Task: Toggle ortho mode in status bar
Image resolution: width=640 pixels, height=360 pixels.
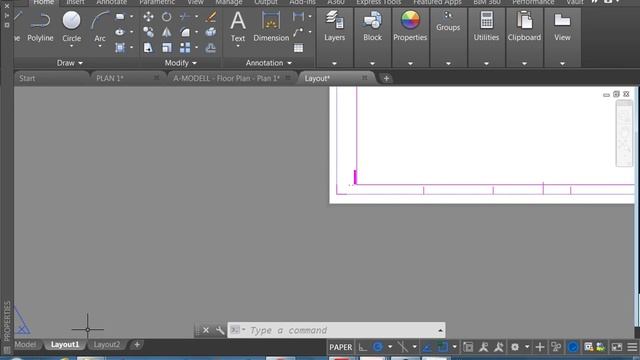Action: pos(362,347)
